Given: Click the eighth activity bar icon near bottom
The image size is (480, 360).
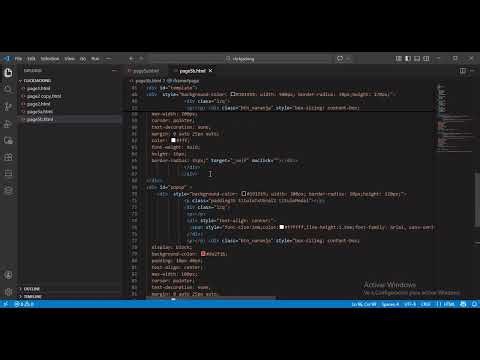Looking at the screenshot, I should pos(8,190).
